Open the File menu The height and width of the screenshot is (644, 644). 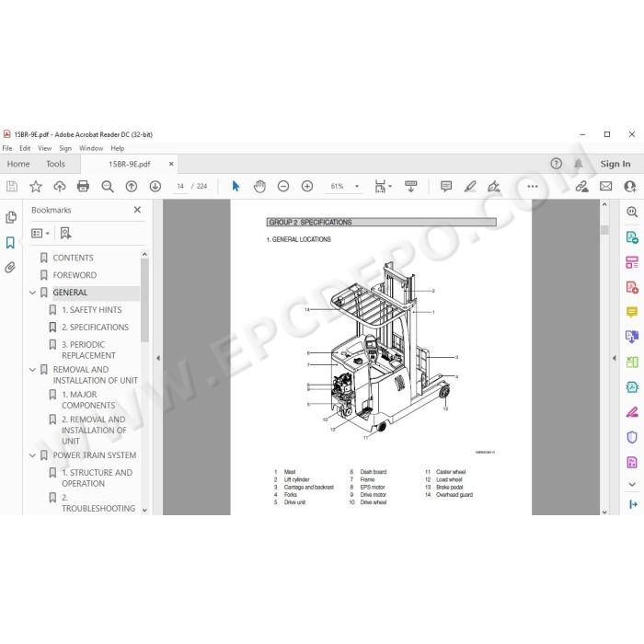[x=7, y=148]
